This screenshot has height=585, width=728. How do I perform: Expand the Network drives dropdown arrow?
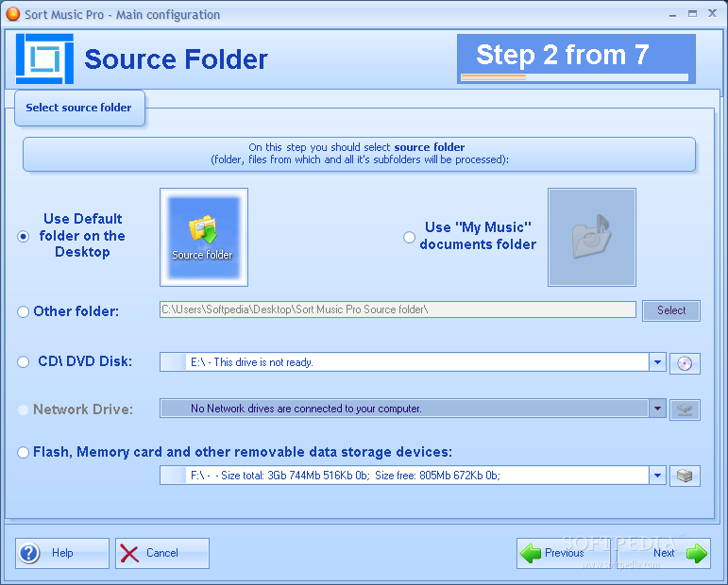(657, 409)
